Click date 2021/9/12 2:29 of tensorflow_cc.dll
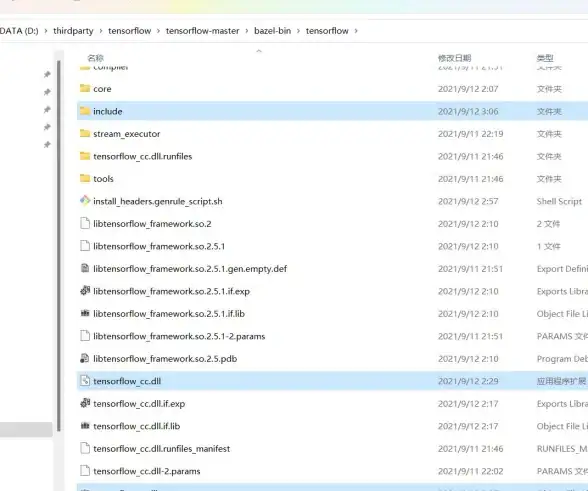Screen dimensions: 588x491 (468, 381)
